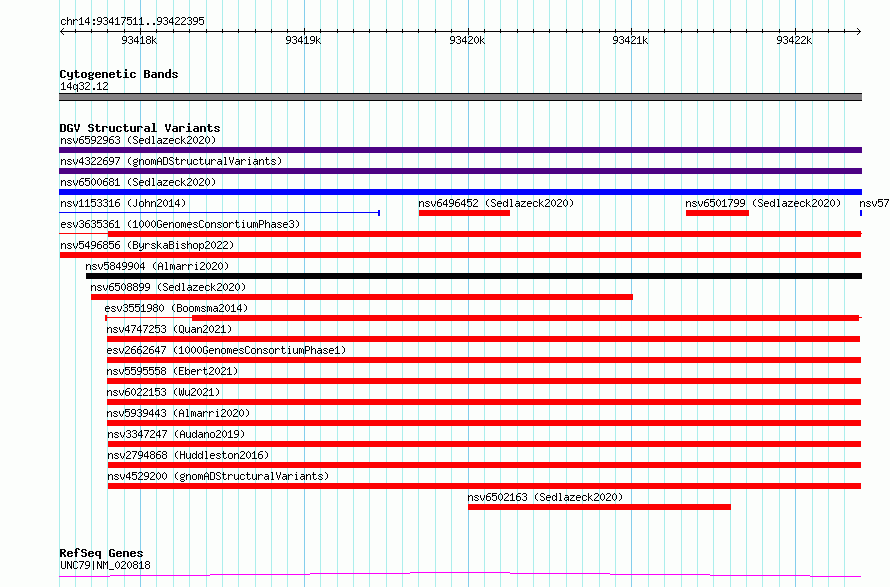This screenshot has height=587, width=890.
Task: Open nsv5496856 (ByrskaBishop2022) label
Action: pyautogui.click(x=147, y=245)
